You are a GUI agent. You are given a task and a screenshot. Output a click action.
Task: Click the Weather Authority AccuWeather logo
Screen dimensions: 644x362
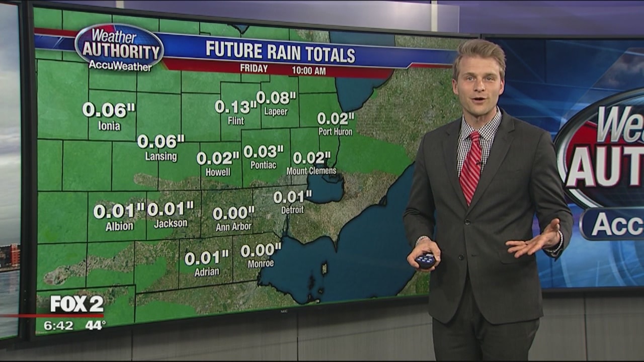coord(119,48)
